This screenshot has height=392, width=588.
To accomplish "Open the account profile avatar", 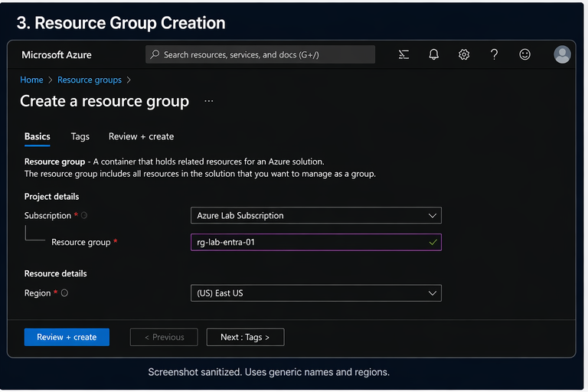I will point(562,55).
